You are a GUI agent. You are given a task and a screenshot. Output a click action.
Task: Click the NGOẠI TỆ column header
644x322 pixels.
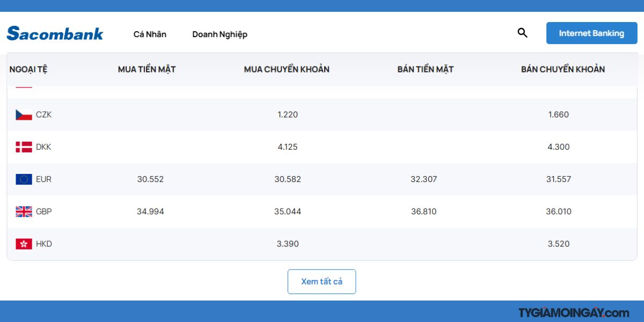click(28, 69)
